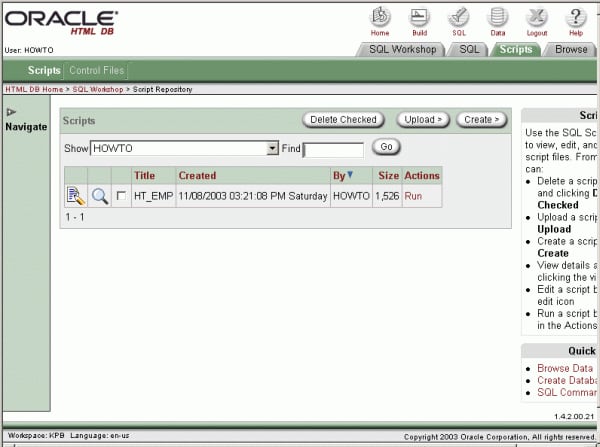Open the Show dropdown set to HOWTO
The width and height of the screenshot is (600, 447).
tap(184, 148)
